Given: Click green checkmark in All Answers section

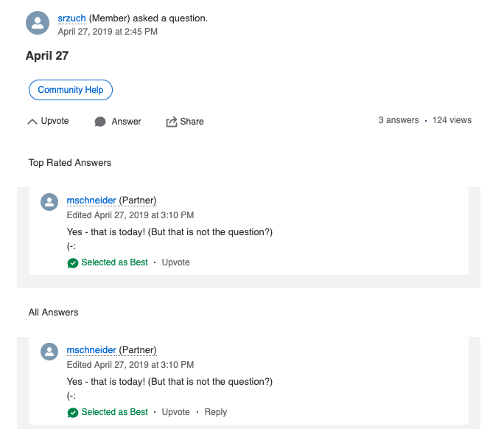Looking at the screenshot, I should pos(73,412).
